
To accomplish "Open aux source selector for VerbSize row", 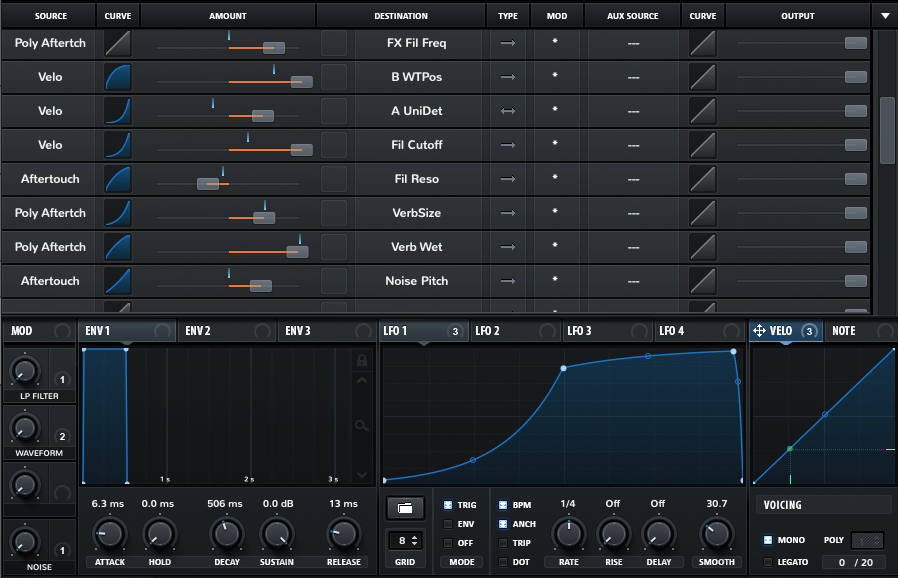I will coord(633,213).
